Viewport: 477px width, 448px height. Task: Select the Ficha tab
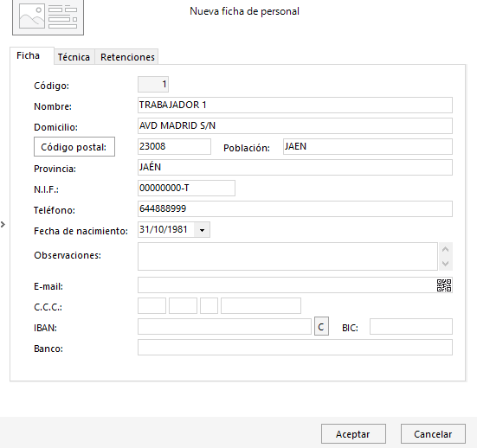(x=28, y=55)
